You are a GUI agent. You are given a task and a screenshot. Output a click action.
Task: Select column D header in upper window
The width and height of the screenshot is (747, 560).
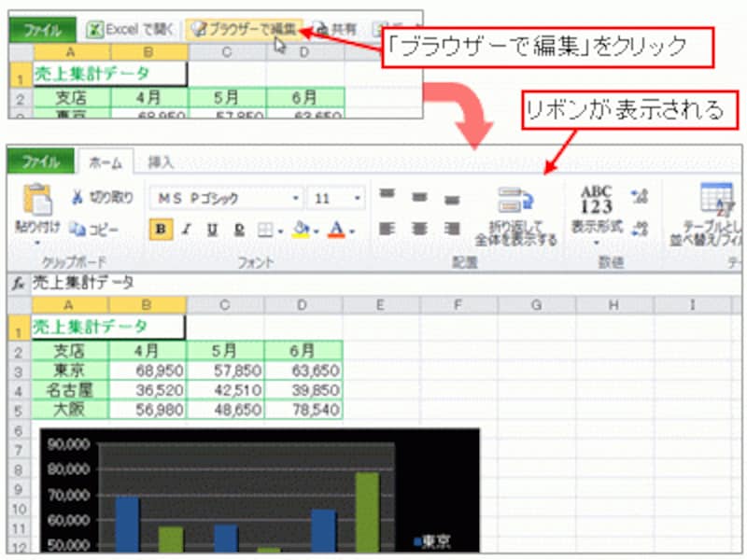(x=305, y=52)
